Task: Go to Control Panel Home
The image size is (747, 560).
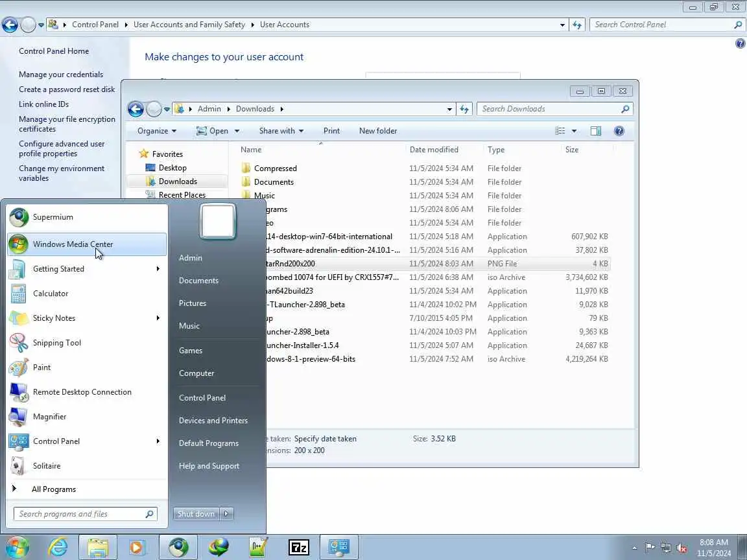Action: pyautogui.click(x=54, y=51)
